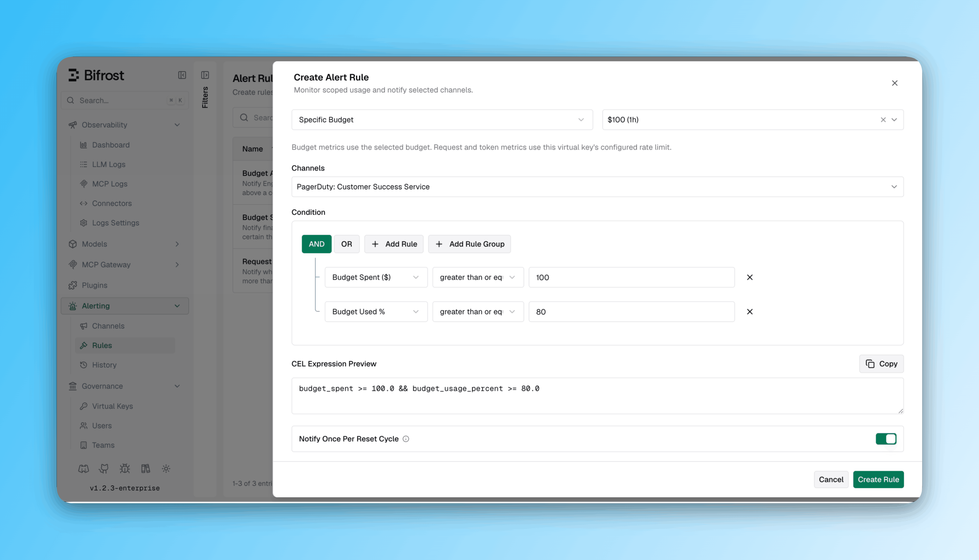Viewport: 979px width, 560px height.
Task: Click the Budget Spent value field 100
Action: click(x=631, y=277)
